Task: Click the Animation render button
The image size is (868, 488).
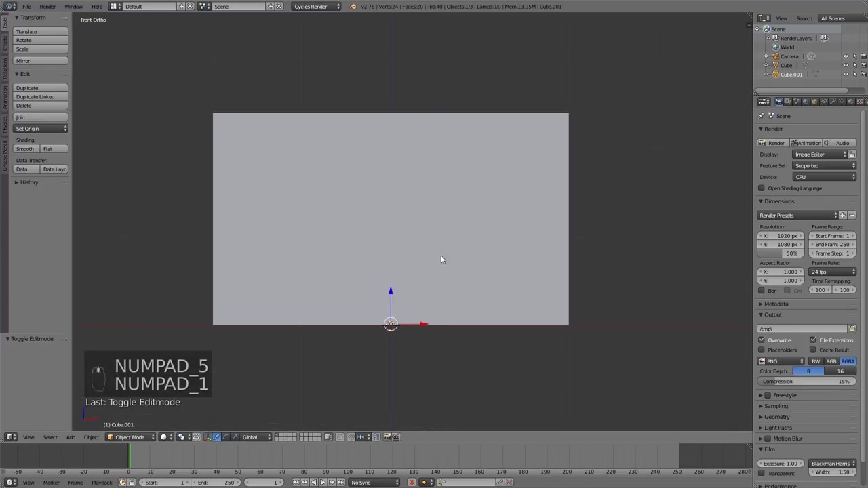Action: (806, 143)
